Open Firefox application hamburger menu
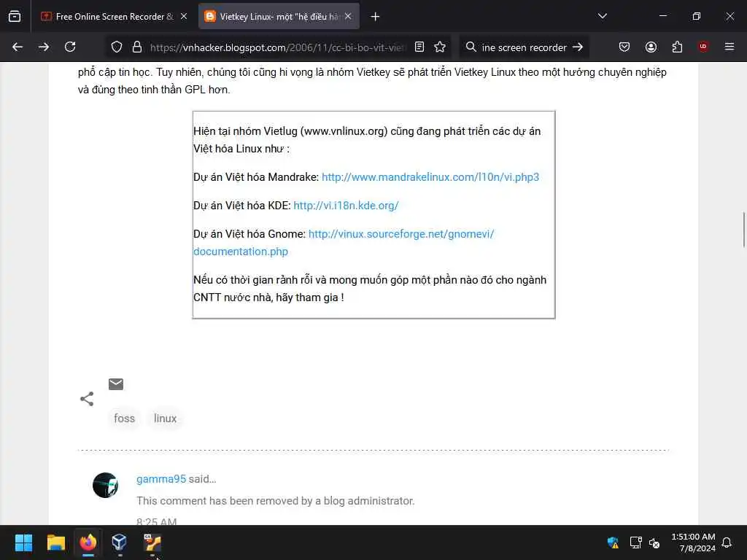 729,47
